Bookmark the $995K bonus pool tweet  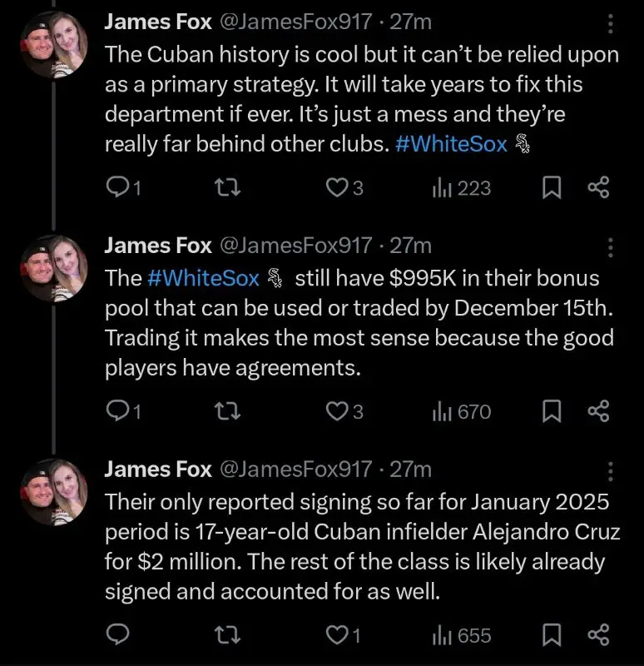(551, 412)
